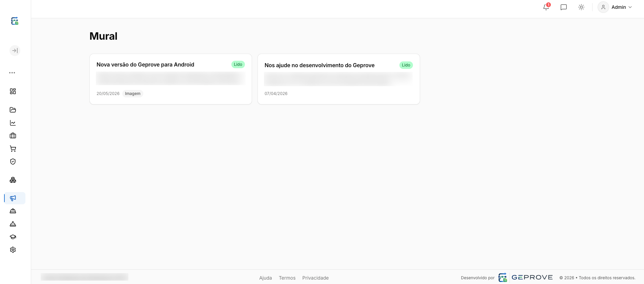Click the Mural page heading
The image size is (644, 284).
103,36
